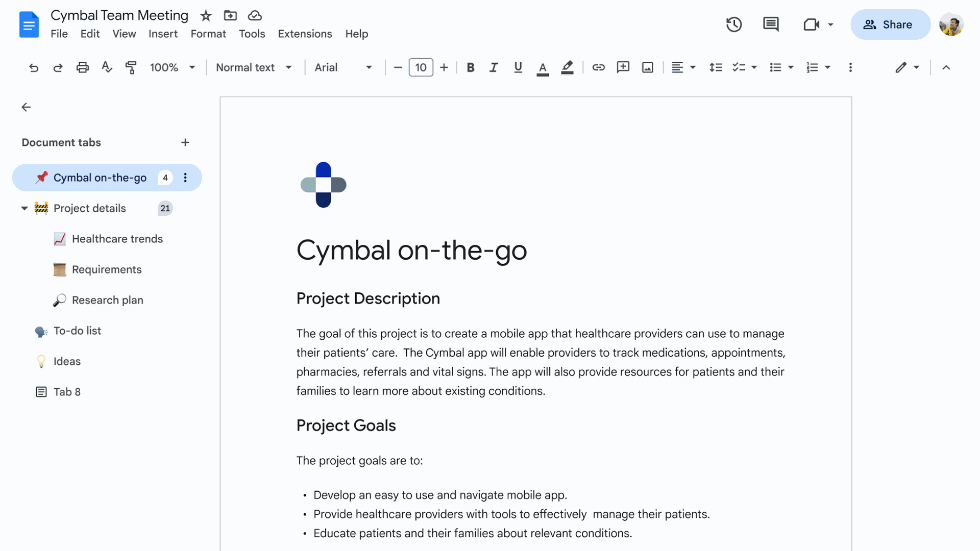Open options for Cymbal on-the-go tab
The width and height of the screenshot is (980, 551).
(185, 178)
